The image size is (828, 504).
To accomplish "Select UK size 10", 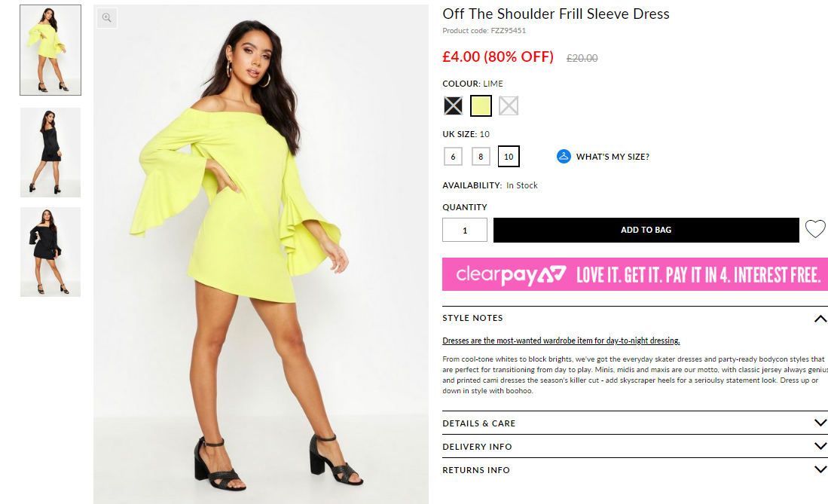I will tap(509, 157).
